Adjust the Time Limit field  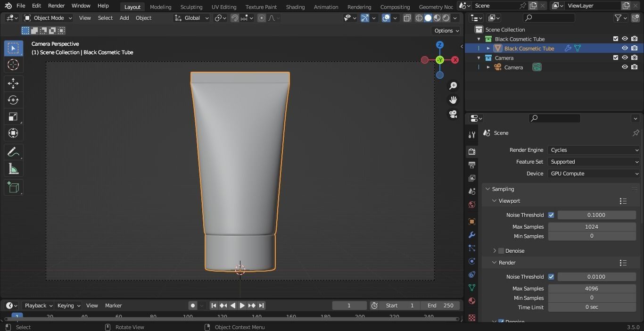pos(592,307)
